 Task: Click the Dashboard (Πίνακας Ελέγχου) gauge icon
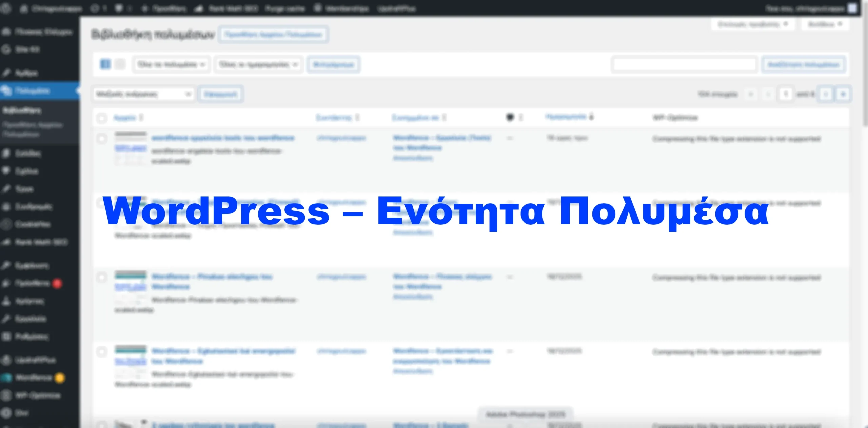(6, 32)
